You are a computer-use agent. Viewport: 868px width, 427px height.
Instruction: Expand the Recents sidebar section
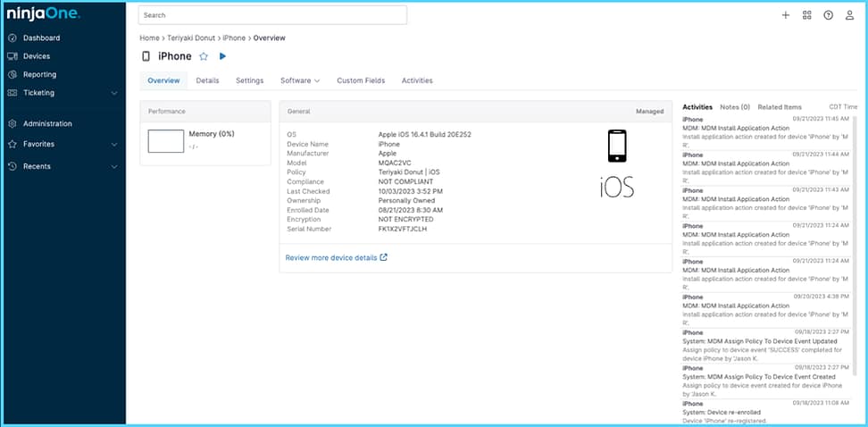(113, 166)
